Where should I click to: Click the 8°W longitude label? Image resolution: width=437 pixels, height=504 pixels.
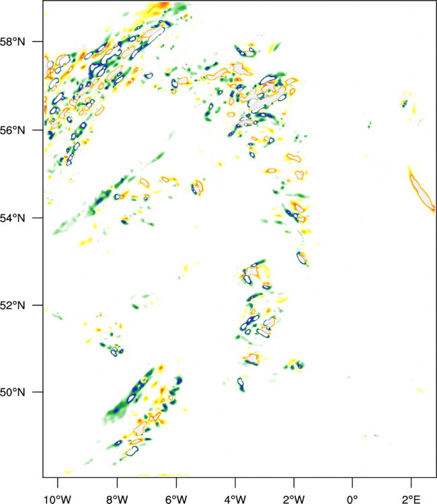coord(117,499)
